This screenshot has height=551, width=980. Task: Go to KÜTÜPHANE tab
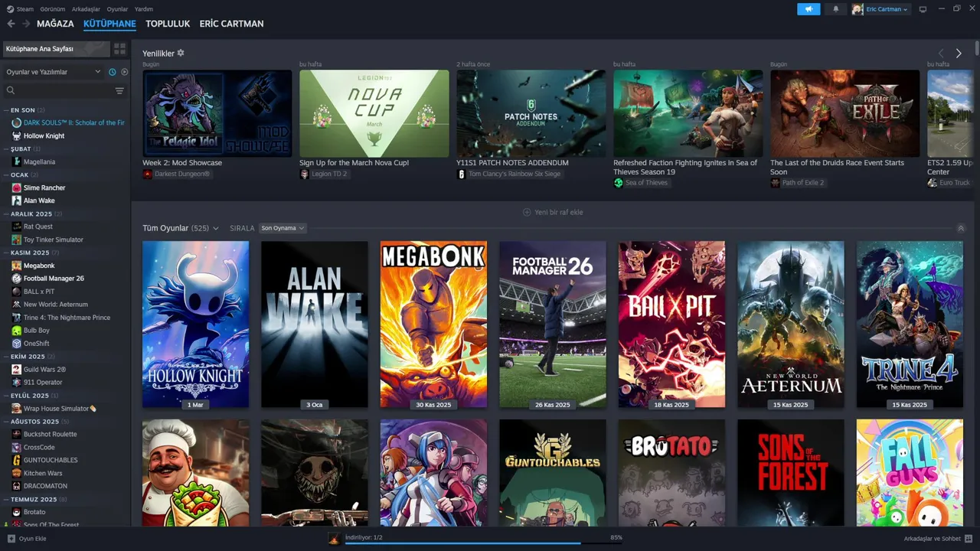coord(109,24)
